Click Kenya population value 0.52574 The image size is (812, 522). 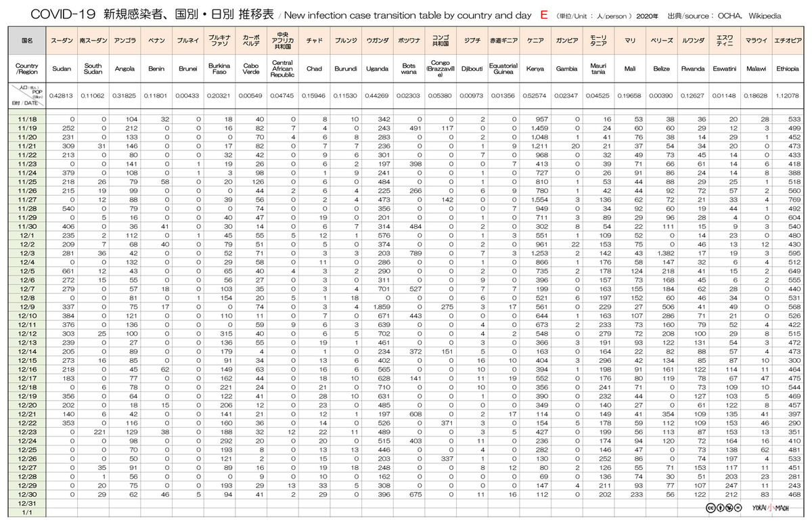point(535,95)
